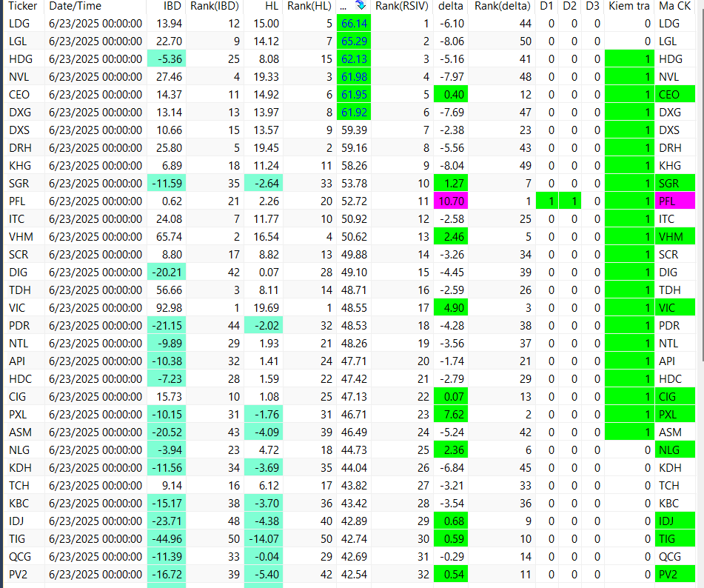The width and height of the screenshot is (704, 588).
Task: Click the green NLG cell in Ma CK
Action: 675,450
